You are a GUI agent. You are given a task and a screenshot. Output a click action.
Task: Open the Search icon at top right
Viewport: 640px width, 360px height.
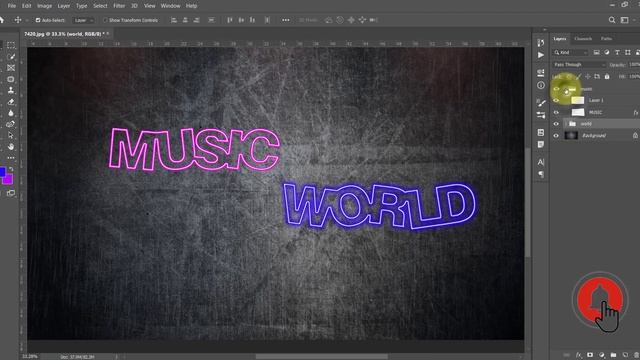pos(611,20)
